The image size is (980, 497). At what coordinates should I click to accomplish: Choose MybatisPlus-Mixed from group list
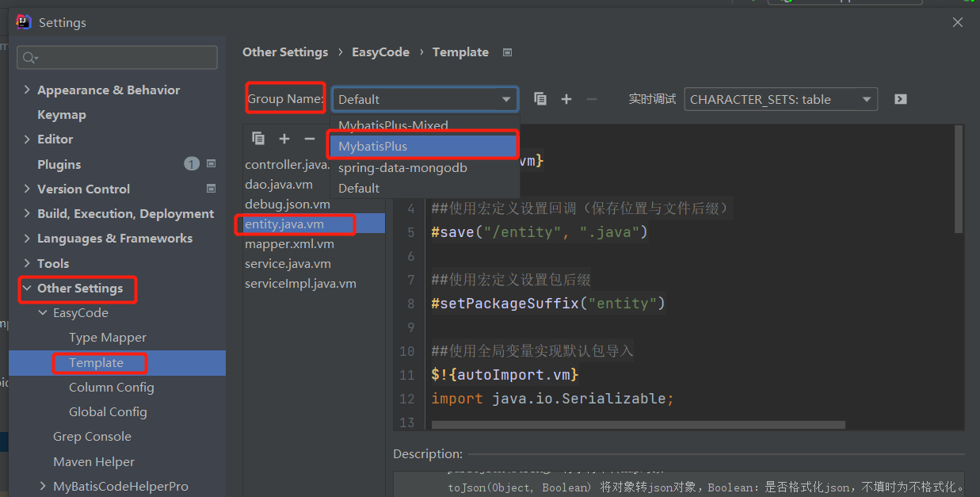(x=425, y=125)
